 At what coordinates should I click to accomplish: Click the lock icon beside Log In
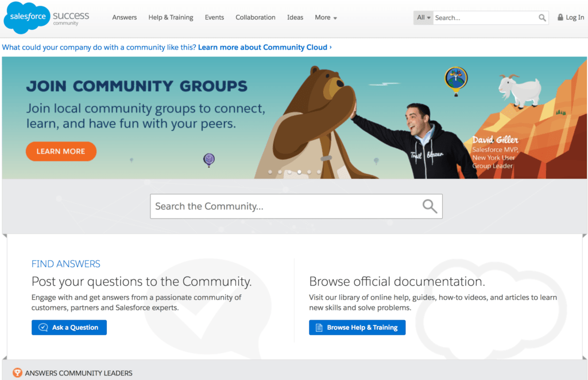point(560,17)
